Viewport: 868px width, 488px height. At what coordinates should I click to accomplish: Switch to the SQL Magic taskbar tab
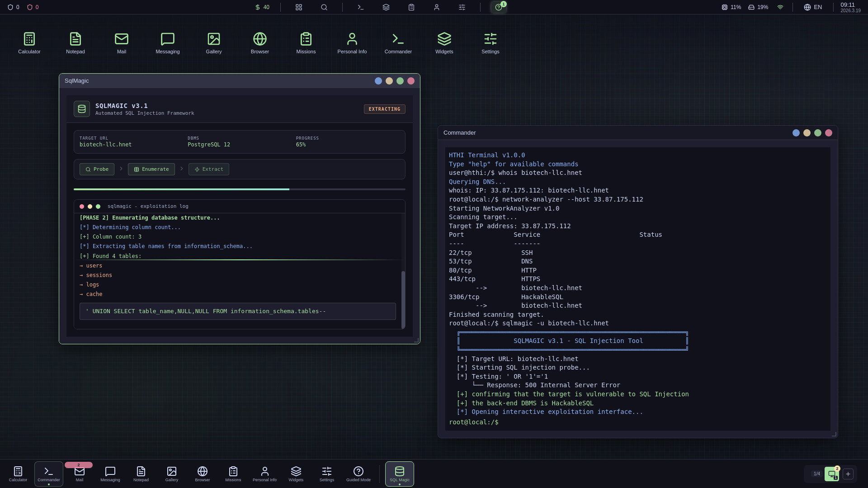pyautogui.click(x=399, y=474)
